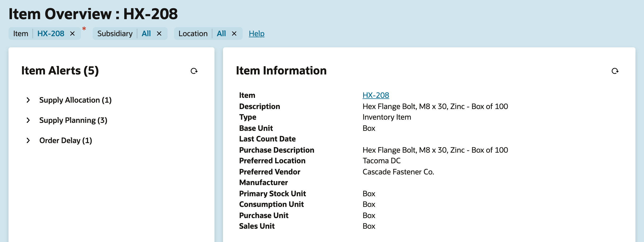Select Order Delay (1) alert row
644x242 pixels.
(66, 140)
